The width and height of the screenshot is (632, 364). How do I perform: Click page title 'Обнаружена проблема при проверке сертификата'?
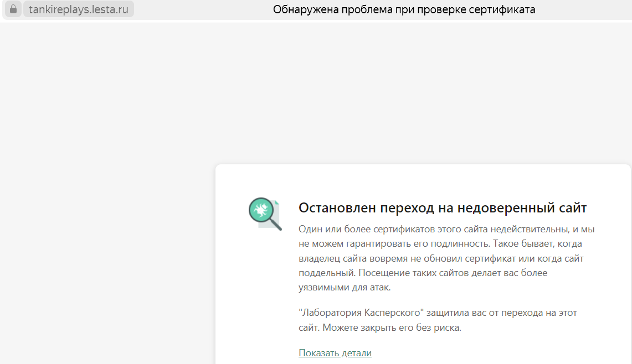[404, 9]
